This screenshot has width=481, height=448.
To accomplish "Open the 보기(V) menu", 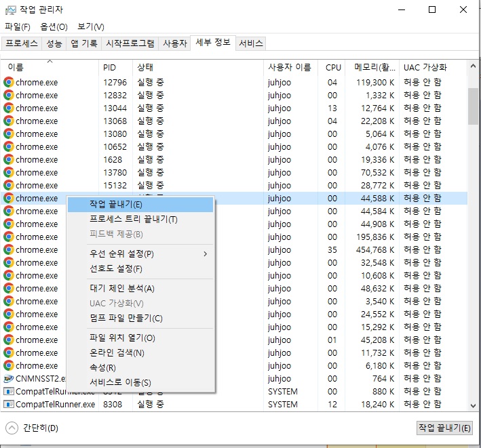I will [90, 27].
